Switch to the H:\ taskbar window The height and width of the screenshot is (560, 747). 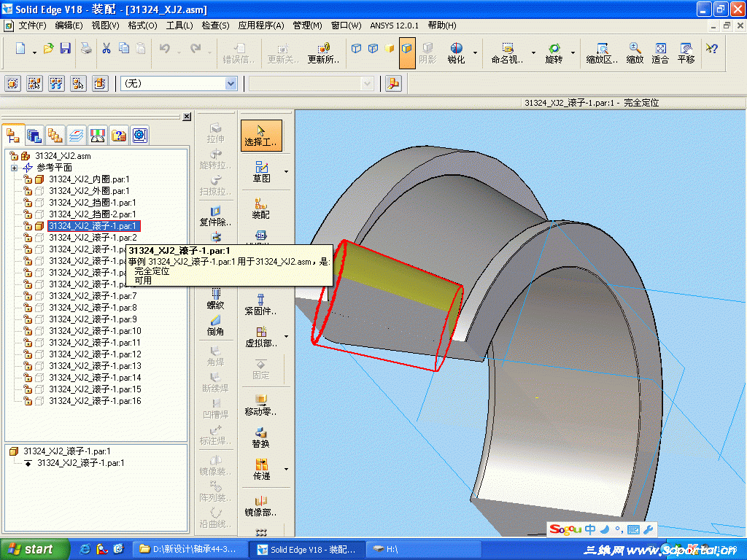(423, 549)
